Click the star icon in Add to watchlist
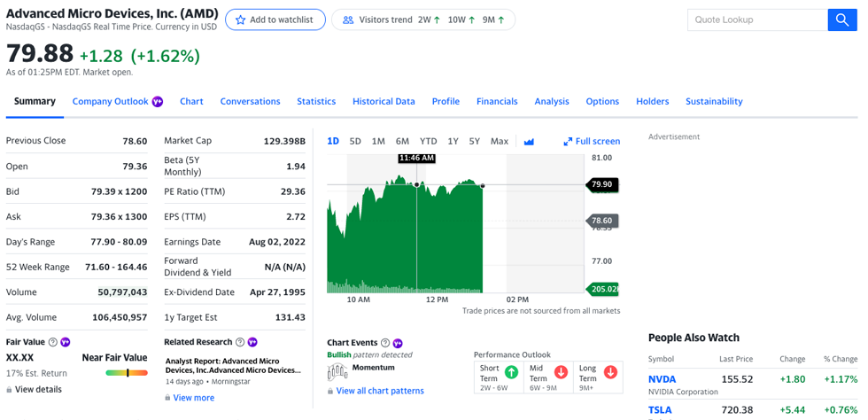This screenshot has height=420, width=868. 240,20
